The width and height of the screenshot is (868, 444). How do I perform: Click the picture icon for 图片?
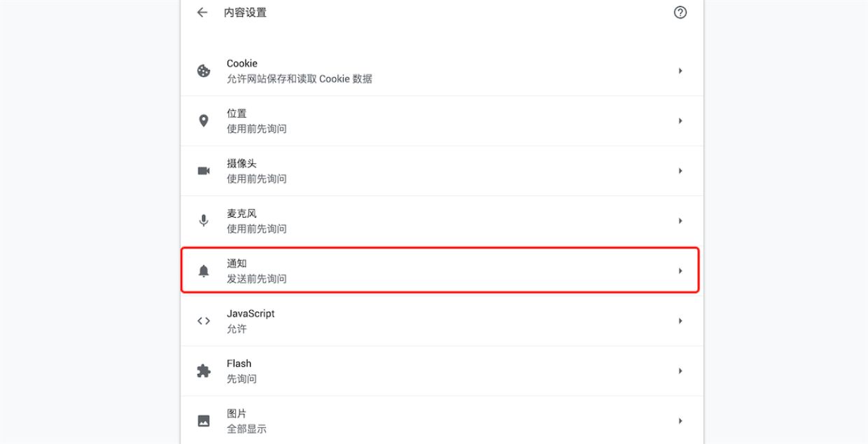click(204, 421)
